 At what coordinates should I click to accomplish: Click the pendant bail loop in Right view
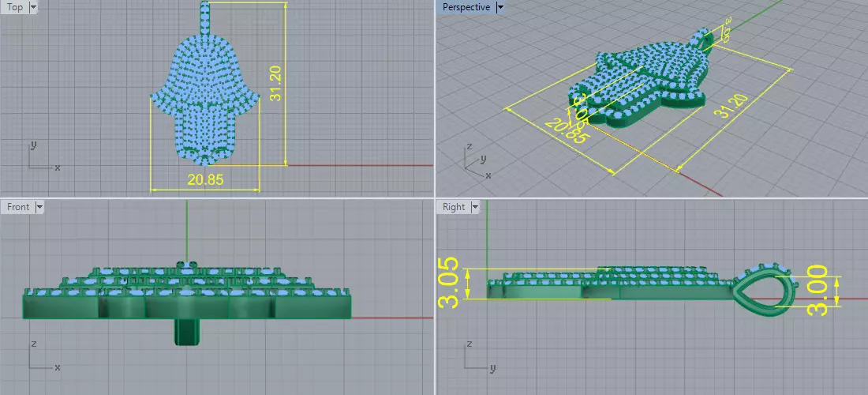(765, 290)
